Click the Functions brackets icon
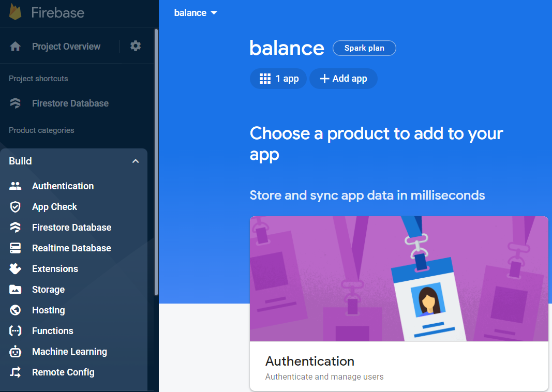 (x=15, y=331)
